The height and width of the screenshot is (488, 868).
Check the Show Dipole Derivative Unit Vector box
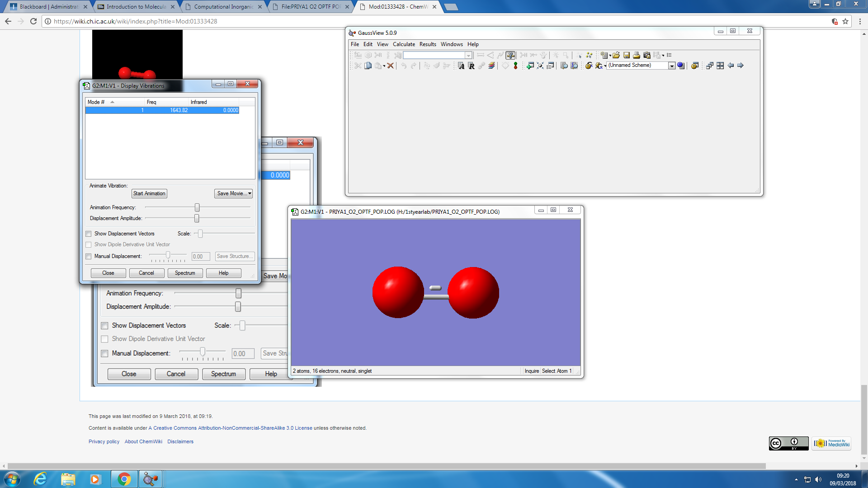tap(89, 245)
